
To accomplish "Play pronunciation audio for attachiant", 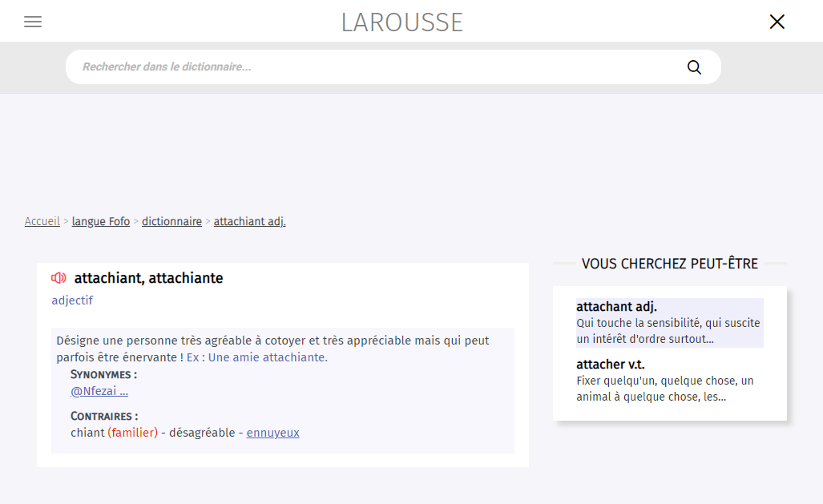I will coord(58,278).
